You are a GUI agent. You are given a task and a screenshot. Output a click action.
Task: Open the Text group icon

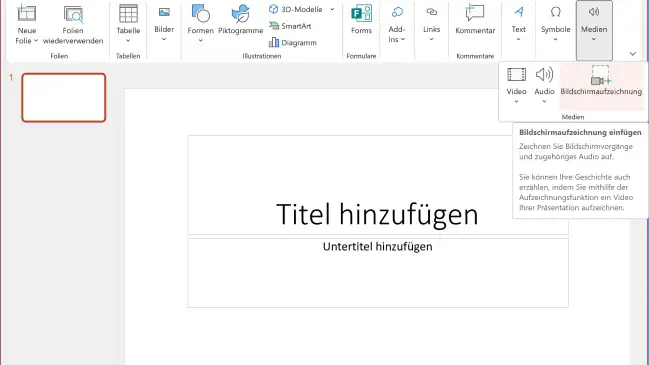[x=519, y=12]
